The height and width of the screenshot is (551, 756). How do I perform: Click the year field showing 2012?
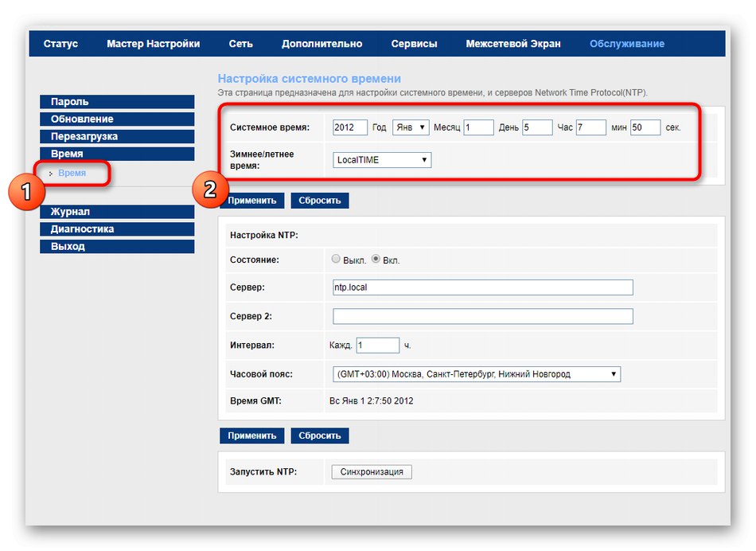pos(350,127)
